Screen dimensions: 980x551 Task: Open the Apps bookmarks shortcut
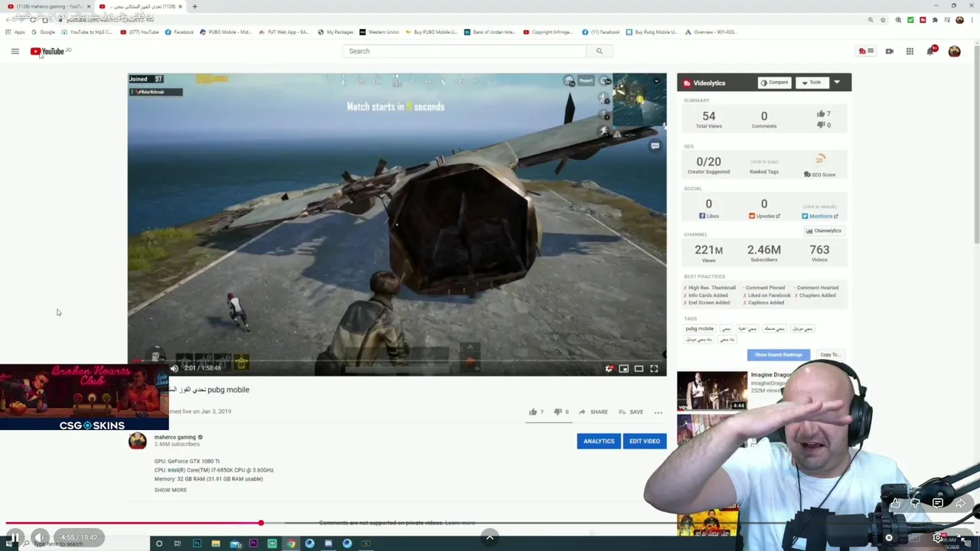click(15, 32)
